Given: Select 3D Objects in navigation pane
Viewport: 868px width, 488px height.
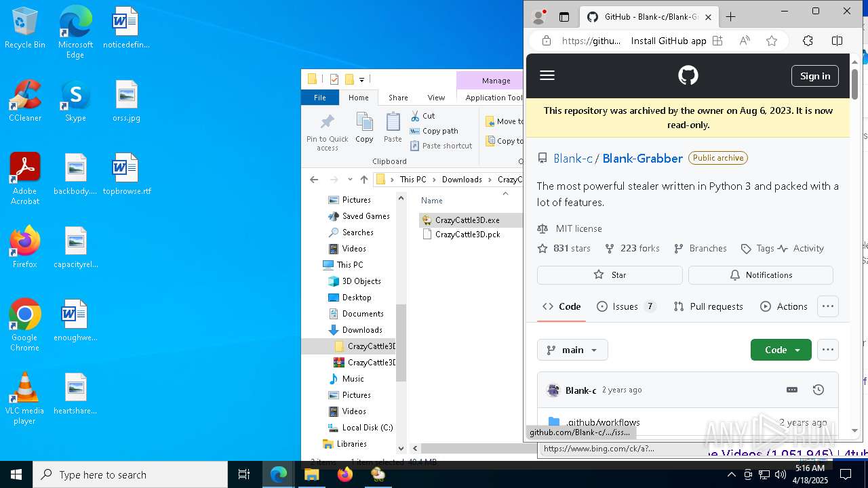Looking at the screenshot, I should click(361, 281).
